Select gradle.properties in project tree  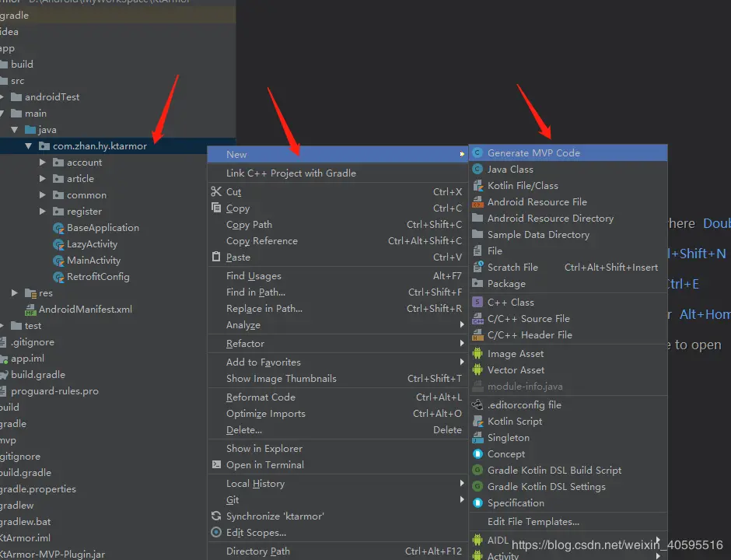pyautogui.click(x=38, y=488)
